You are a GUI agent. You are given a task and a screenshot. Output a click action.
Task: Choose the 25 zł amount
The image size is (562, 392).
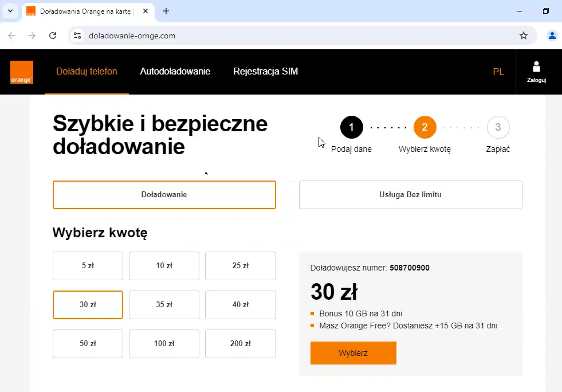[x=241, y=266]
